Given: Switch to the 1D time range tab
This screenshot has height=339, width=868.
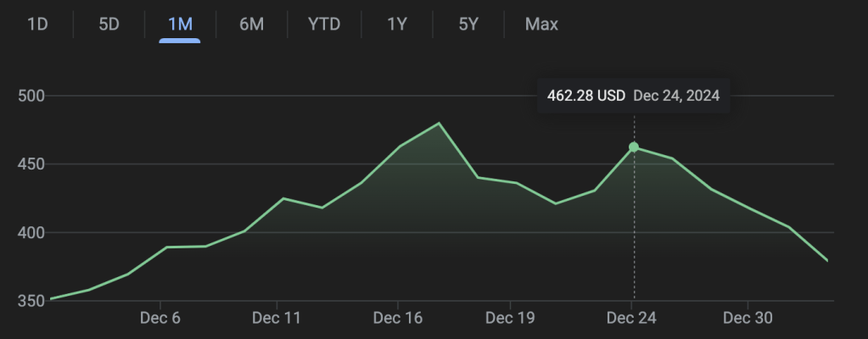Looking at the screenshot, I should click(37, 24).
